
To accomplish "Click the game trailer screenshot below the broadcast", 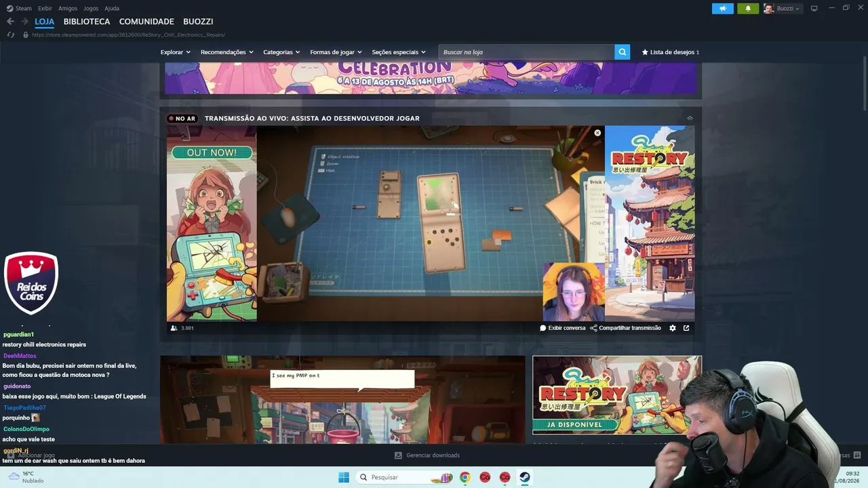I will tap(342, 400).
